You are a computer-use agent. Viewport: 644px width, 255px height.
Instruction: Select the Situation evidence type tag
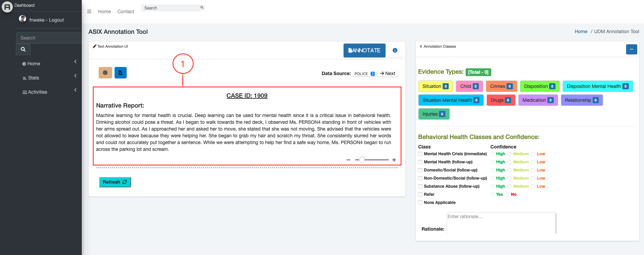[435, 86]
